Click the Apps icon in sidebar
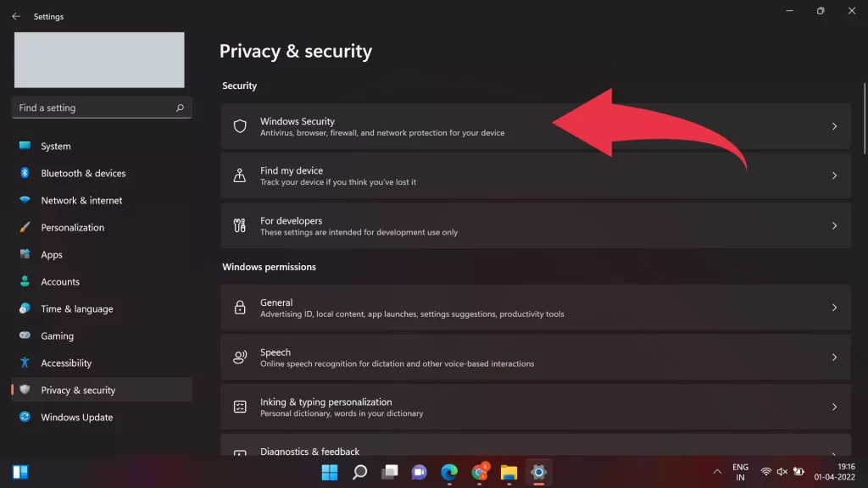Viewport: 868px width, 488px height. (x=25, y=254)
